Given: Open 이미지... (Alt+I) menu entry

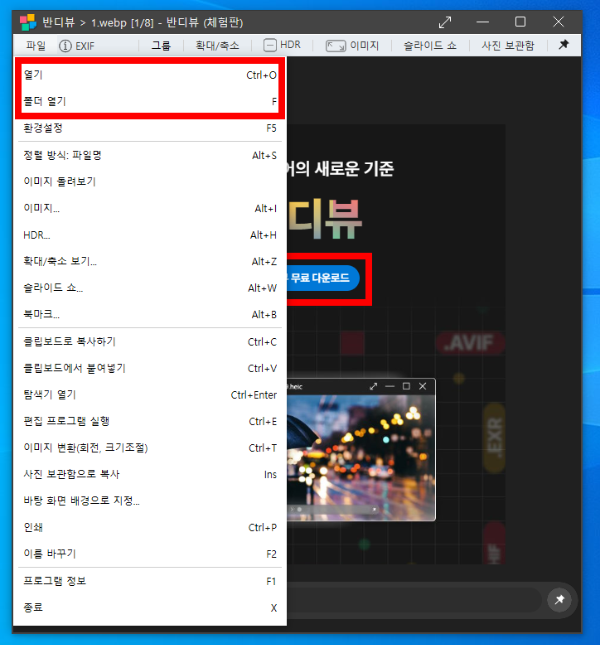Looking at the screenshot, I should 150,208.
